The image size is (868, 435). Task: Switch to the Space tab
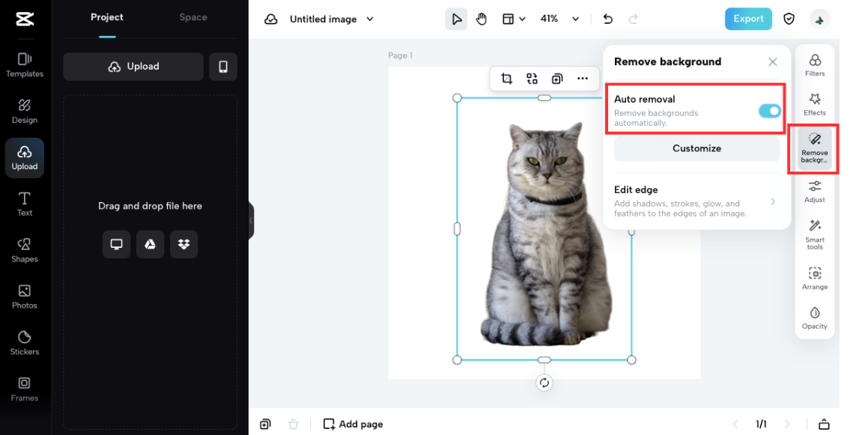pyautogui.click(x=193, y=17)
